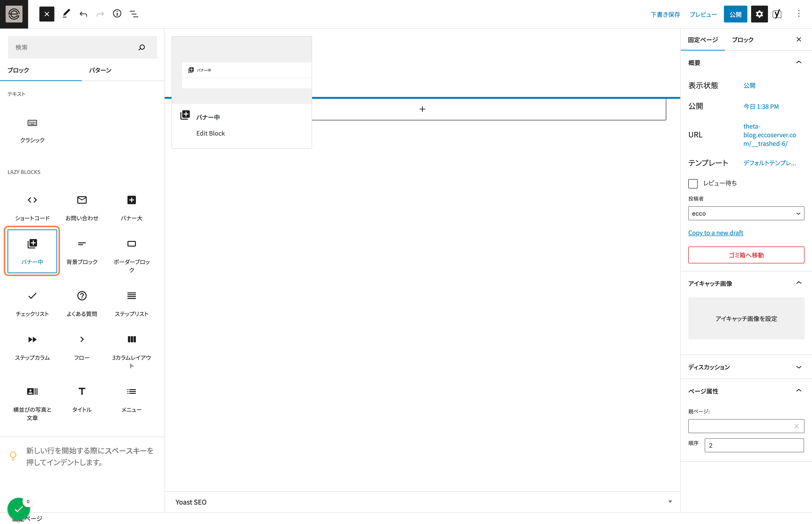Open the list view outline icon
Screen dimensions: 812x524
point(134,14)
